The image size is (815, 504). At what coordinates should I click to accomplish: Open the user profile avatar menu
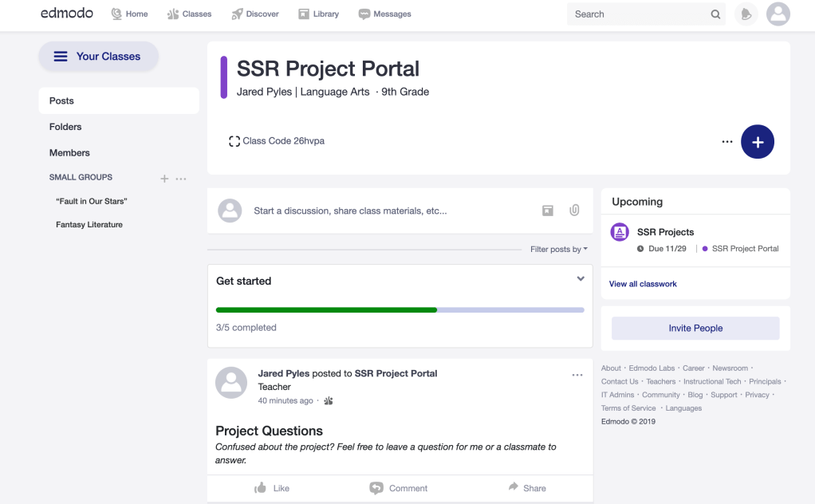[778, 14]
